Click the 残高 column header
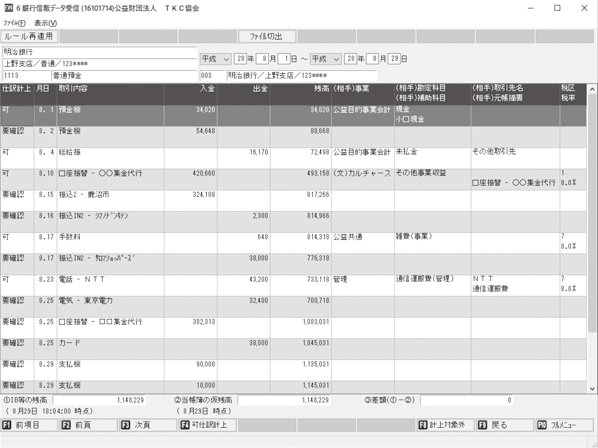 coord(301,94)
